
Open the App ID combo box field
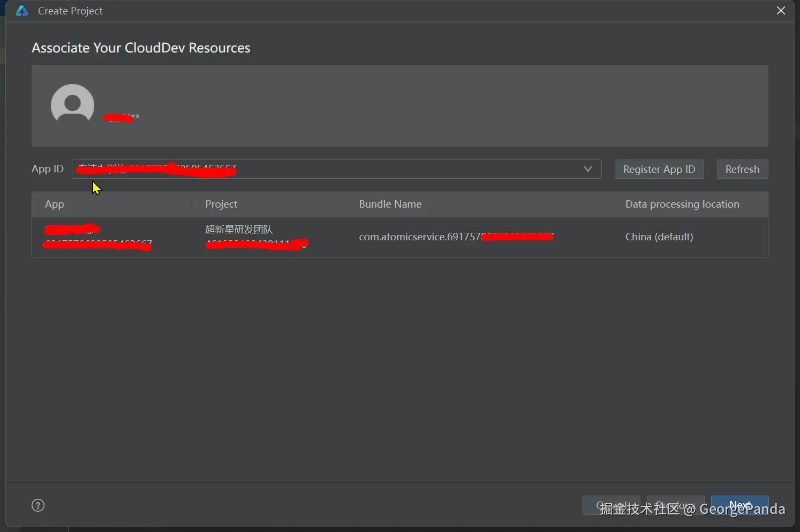337,169
